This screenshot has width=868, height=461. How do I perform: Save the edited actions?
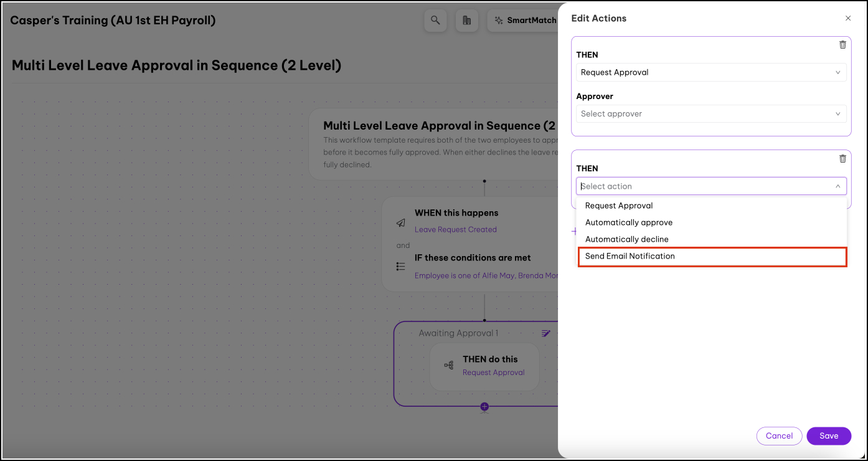(828, 436)
